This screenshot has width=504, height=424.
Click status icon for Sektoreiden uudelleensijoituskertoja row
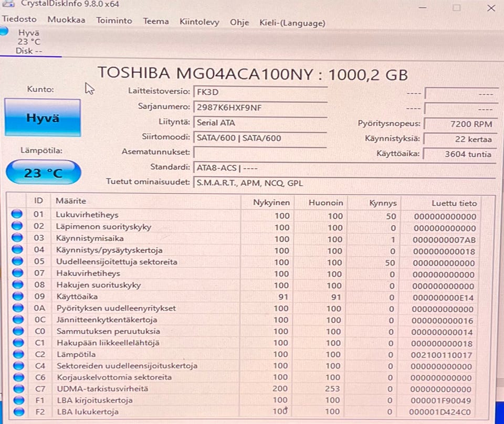(x=19, y=366)
